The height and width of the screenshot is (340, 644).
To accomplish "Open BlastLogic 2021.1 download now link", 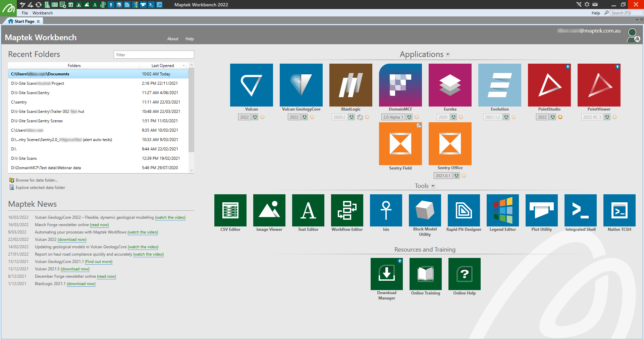I will (81, 284).
